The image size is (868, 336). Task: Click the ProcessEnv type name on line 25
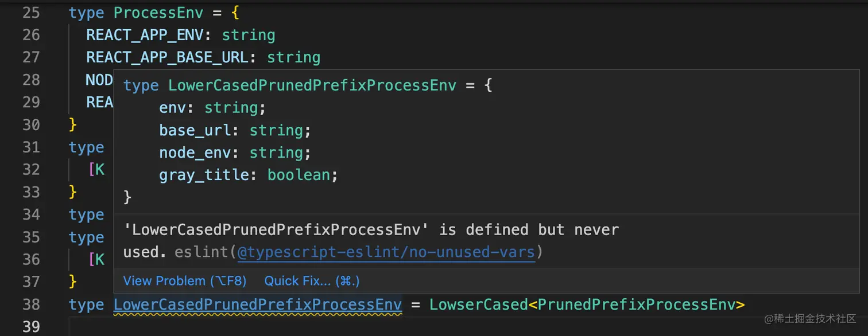pos(158,13)
